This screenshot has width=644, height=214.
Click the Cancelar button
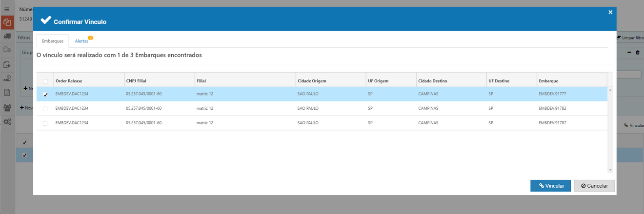(594, 186)
